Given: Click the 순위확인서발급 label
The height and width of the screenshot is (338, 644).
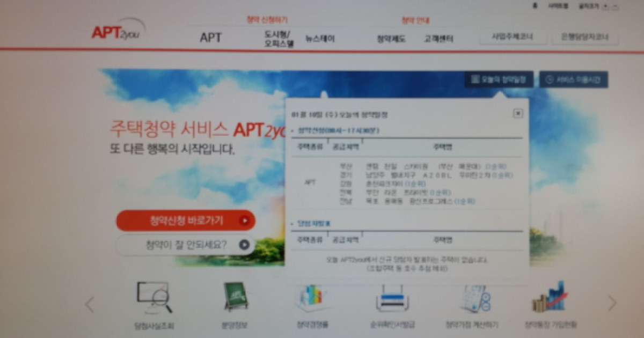Looking at the screenshot, I should 392,325.
